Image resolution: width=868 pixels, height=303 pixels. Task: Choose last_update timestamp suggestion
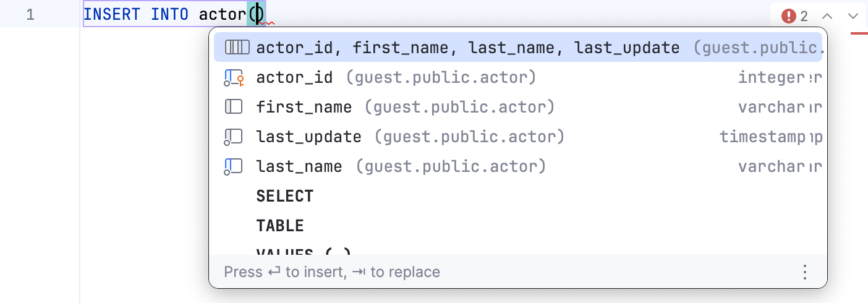pos(410,137)
